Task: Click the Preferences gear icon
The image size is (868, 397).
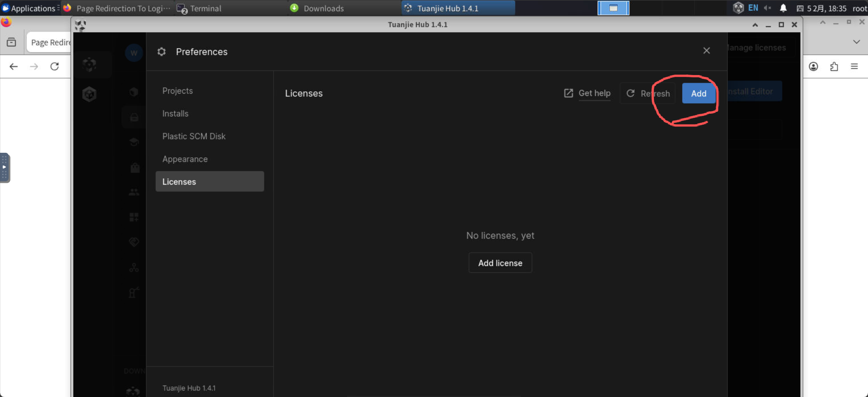Action: pos(161,52)
